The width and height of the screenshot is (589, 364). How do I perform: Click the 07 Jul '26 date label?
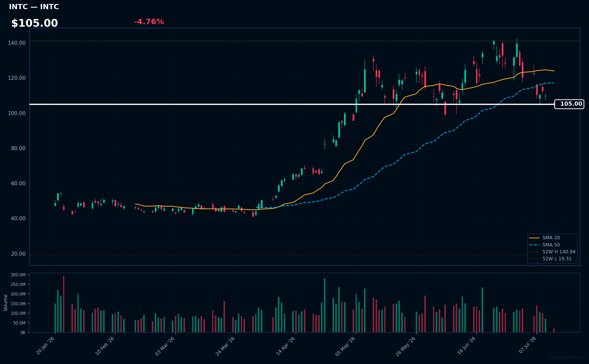tap(527, 345)
